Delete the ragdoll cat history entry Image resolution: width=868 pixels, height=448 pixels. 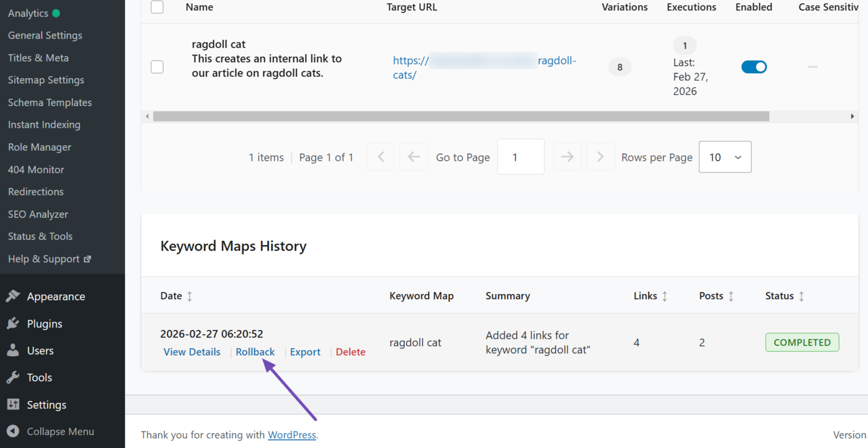coord(350,351)
